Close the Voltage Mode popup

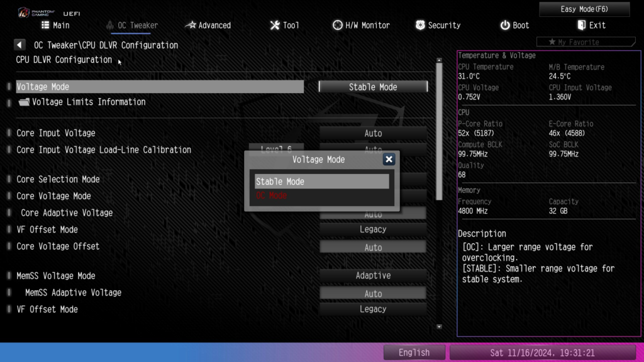coord(389,159)
